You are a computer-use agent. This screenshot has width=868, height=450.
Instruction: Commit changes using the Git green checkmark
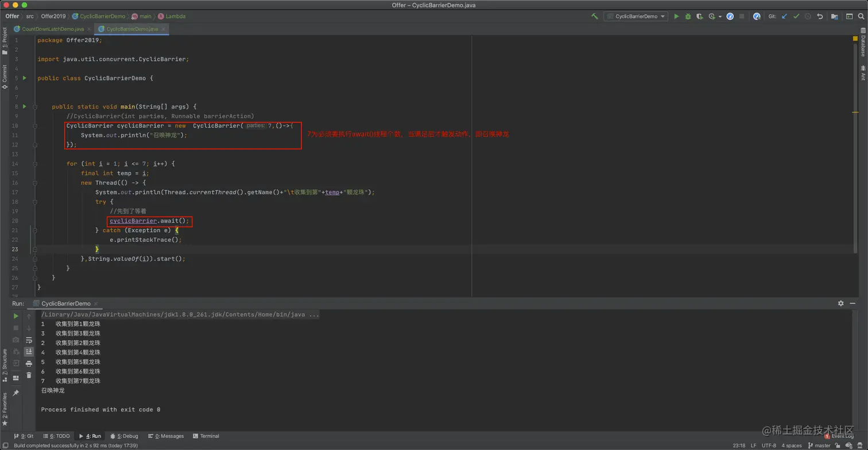pos(796,17)
